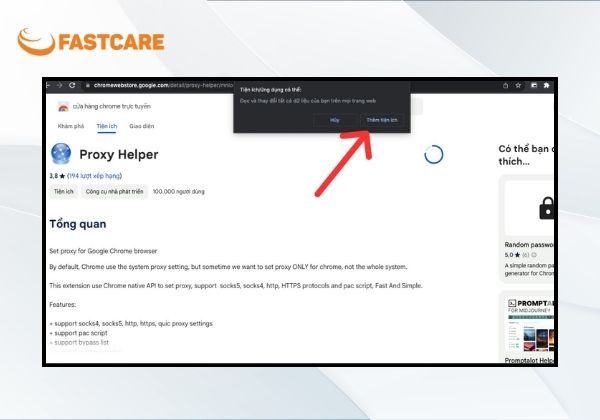Click the Proxy Helper globe icon
600x420 pixels.
(x=61, y=154)
